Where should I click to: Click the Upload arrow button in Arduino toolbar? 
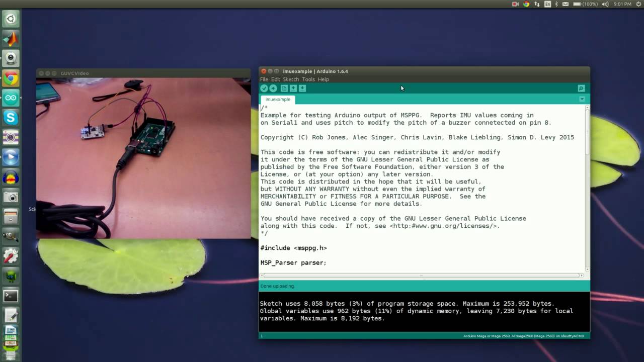coord(273,88)
